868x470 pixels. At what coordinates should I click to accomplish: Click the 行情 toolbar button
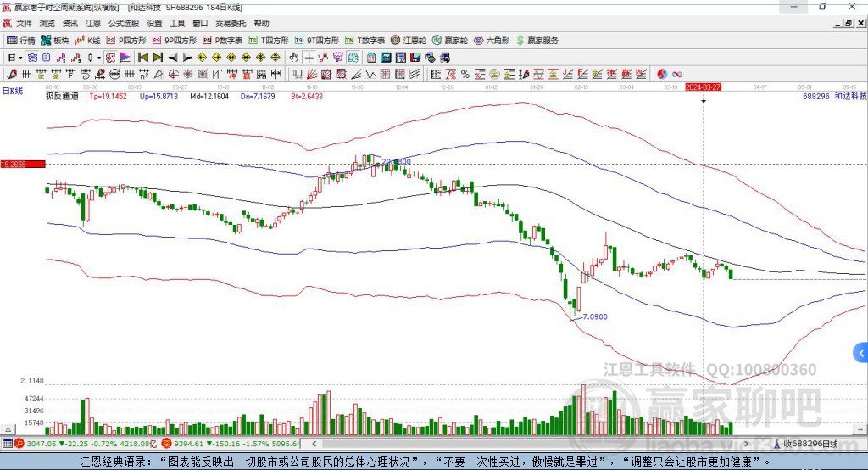pos(21,41)
